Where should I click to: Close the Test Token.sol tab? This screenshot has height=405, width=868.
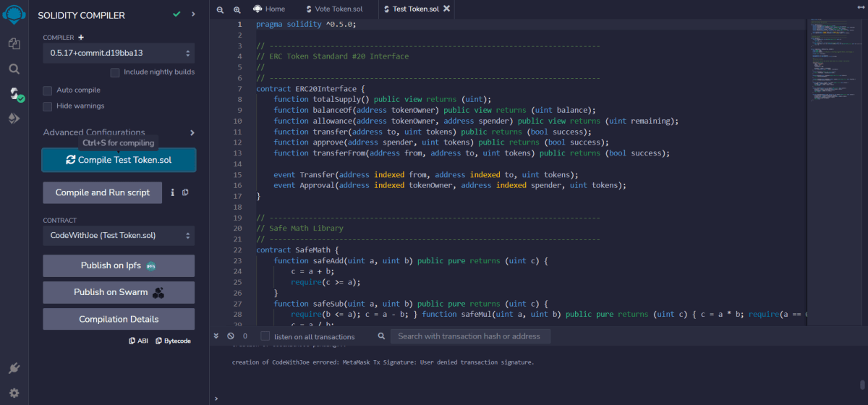[x=446, y=9]
